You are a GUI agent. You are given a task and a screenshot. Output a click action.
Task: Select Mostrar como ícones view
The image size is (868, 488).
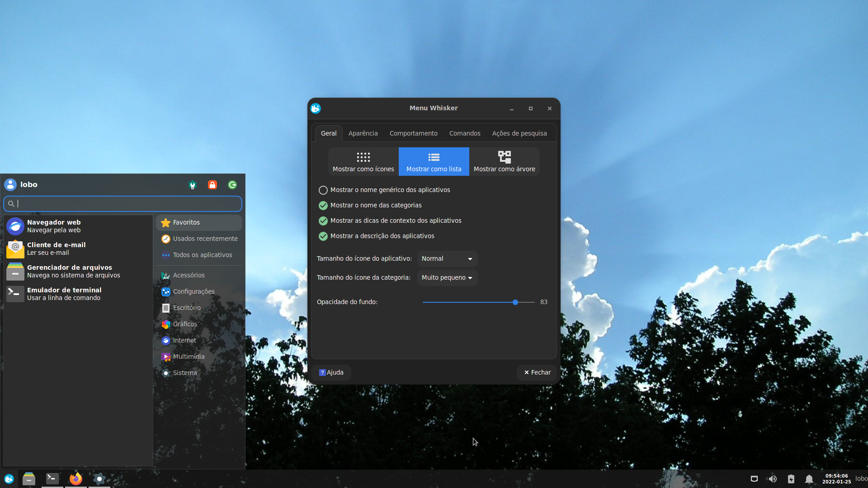[363, 162]
